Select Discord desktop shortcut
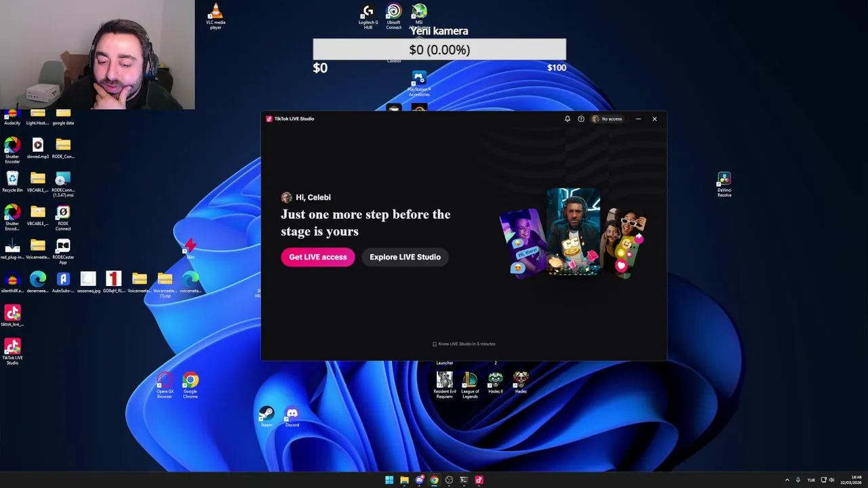868x488 pixels. (292, 417)
